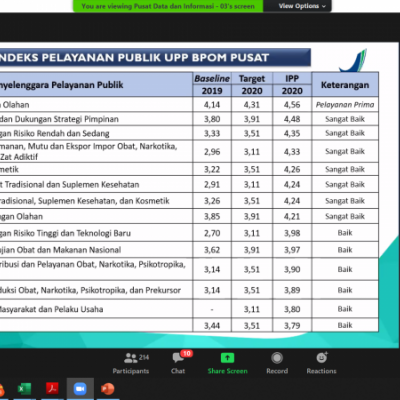Click the 'Keterangan' column header
This screenshot has height=400, width=400.
coord(345,85)
